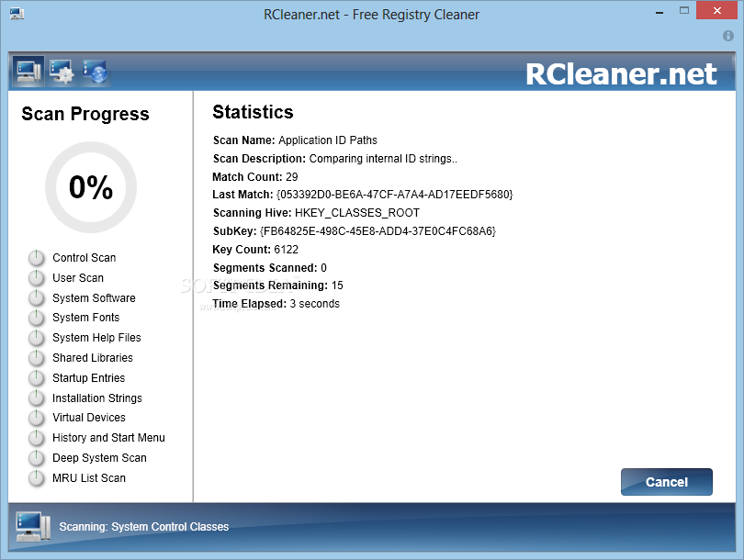
Task: Select the Virtual Devices label
Action: [x=89, y=418]
